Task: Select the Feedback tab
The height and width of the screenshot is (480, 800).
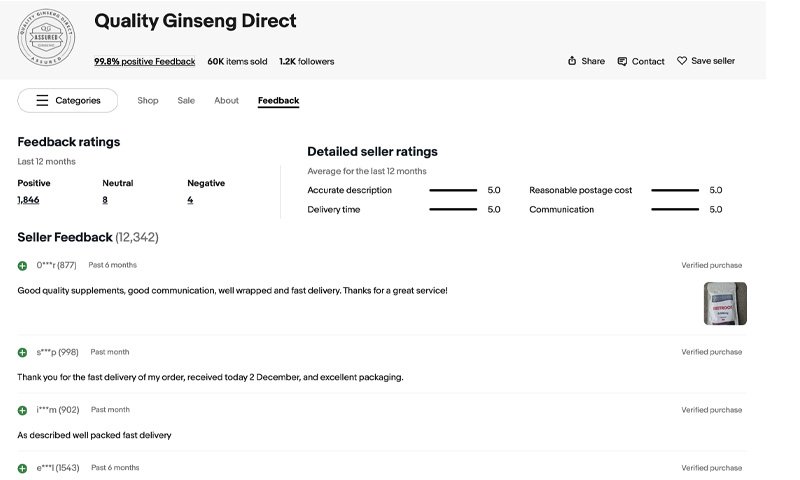Action: click(278, 100)
